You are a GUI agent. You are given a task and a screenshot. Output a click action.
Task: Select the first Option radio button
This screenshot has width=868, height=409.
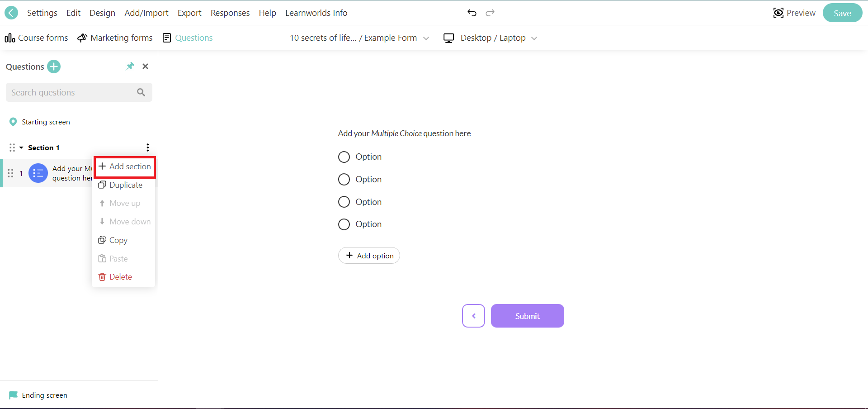[344, 157]
